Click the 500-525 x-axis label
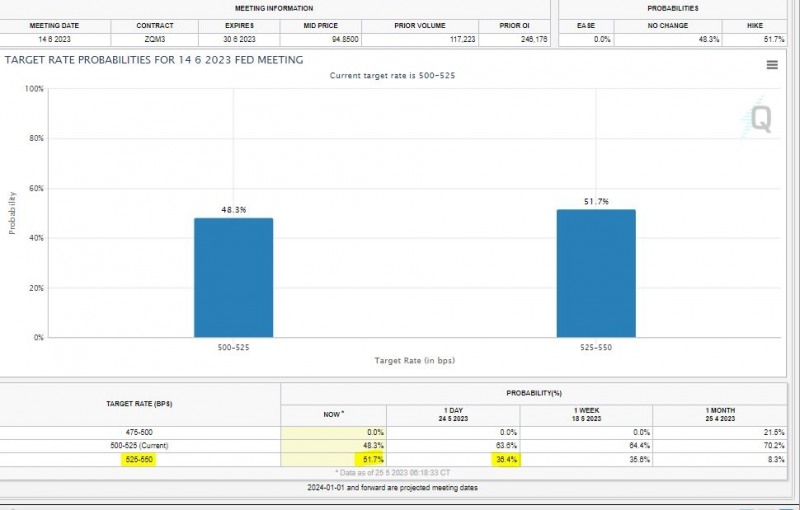Screen dimensions: 800x510 [x=234, y=348]
